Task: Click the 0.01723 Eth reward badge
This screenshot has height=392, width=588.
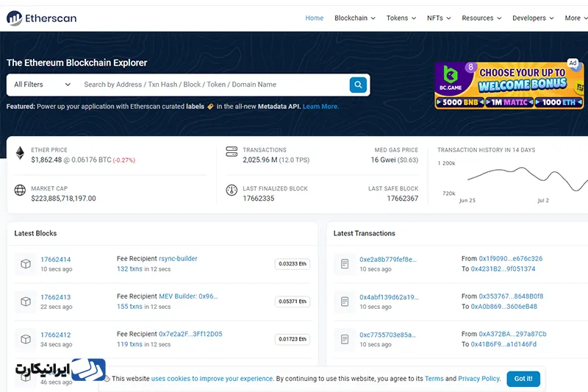Action: pyautogui.click(x=293, y=339)
